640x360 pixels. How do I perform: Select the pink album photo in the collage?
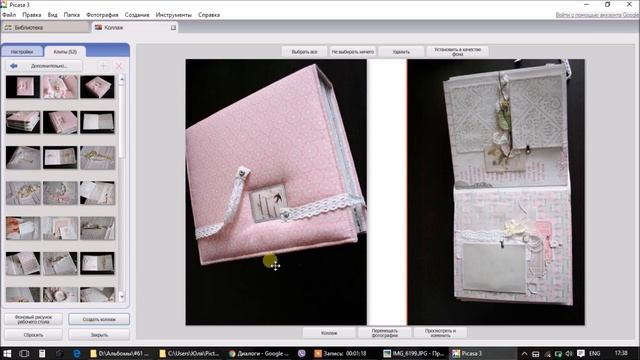point(276,192)
